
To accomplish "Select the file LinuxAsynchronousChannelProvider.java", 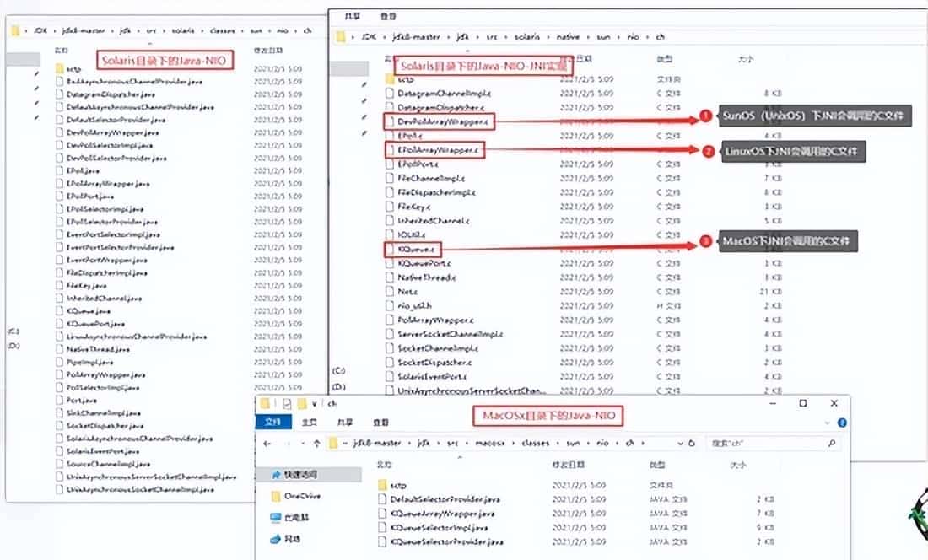I will tap(137, 337).
